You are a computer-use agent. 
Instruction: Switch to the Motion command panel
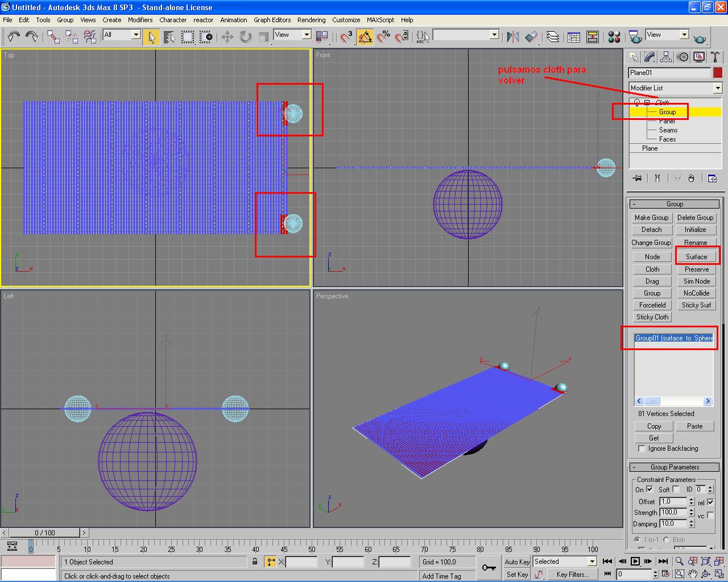pyautogui.click(x=682, y=57)
